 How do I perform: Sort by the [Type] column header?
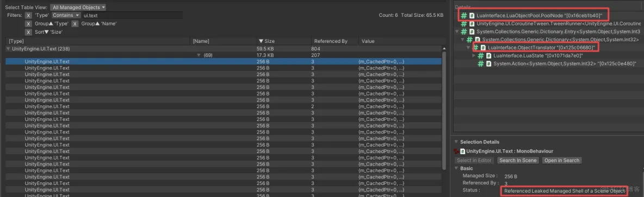coord(98,41)
